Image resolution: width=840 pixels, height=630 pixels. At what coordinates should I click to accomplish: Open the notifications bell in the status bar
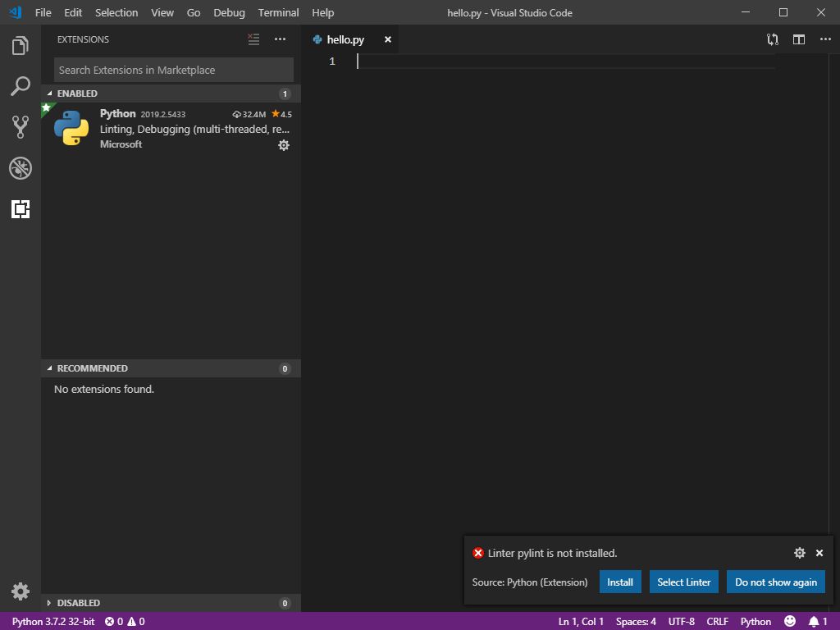coord(815,621)
